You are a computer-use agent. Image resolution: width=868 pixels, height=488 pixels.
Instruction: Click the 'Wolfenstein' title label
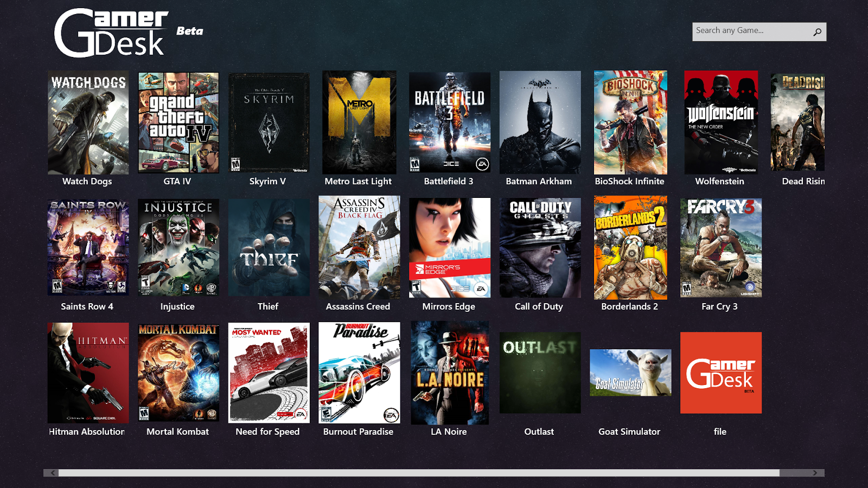coord(720,181)
